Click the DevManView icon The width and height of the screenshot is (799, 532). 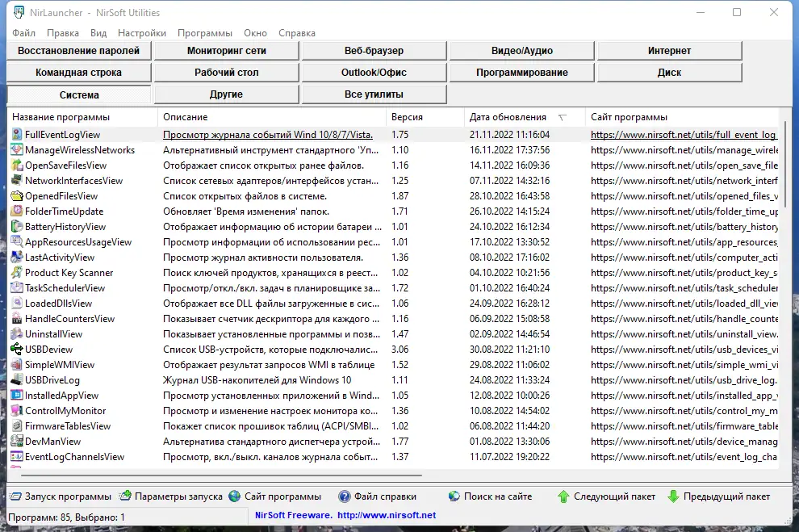click(17, 442)
